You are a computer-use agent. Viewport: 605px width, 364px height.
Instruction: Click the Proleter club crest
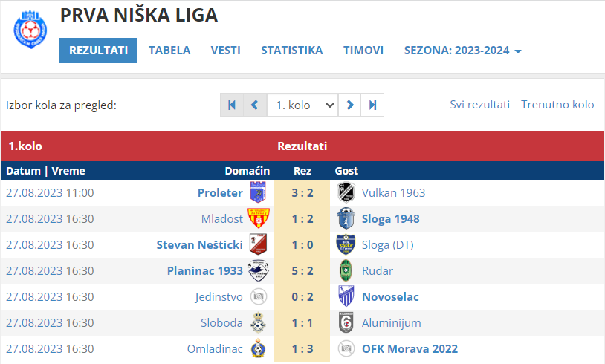tap(258, 192)
